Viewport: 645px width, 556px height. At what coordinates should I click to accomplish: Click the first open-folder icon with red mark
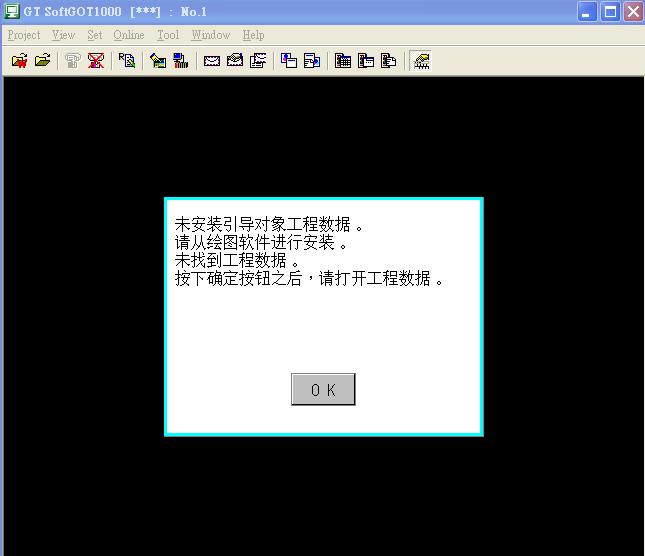(x=19, y=61)
